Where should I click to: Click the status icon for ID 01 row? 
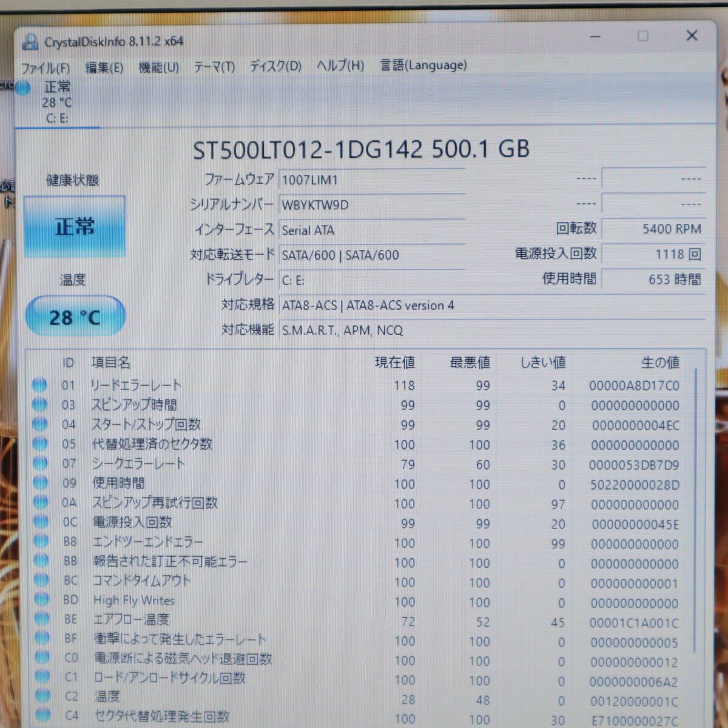point(39,385)
